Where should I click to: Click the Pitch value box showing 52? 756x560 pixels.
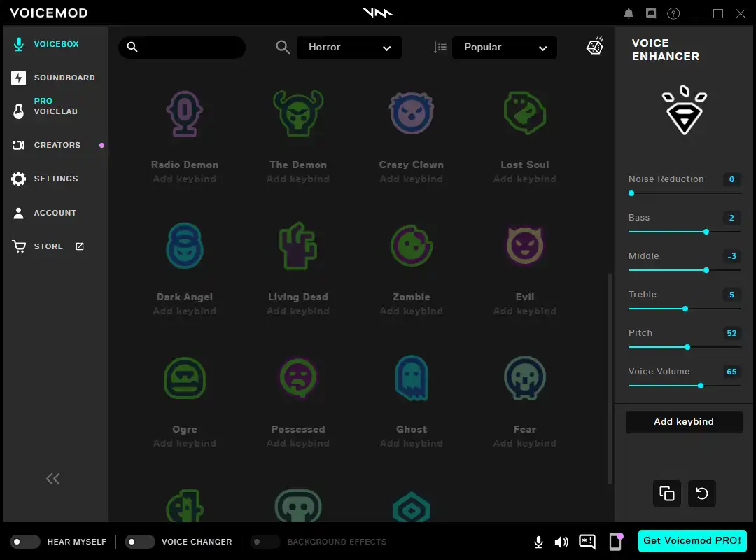[x=731, y=333]
